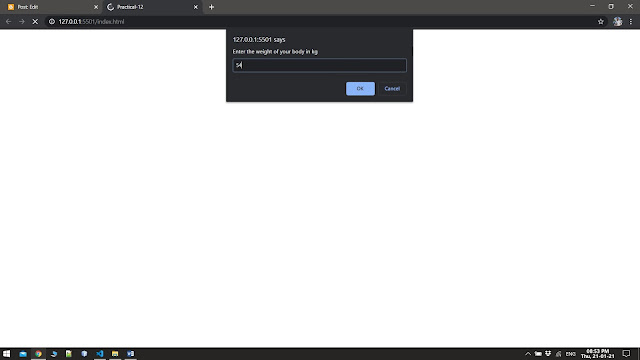Open the green notepad app in taskbar
Image resolution: width=640 pixels, height=360 pixels.
click(x=69, y=354)
